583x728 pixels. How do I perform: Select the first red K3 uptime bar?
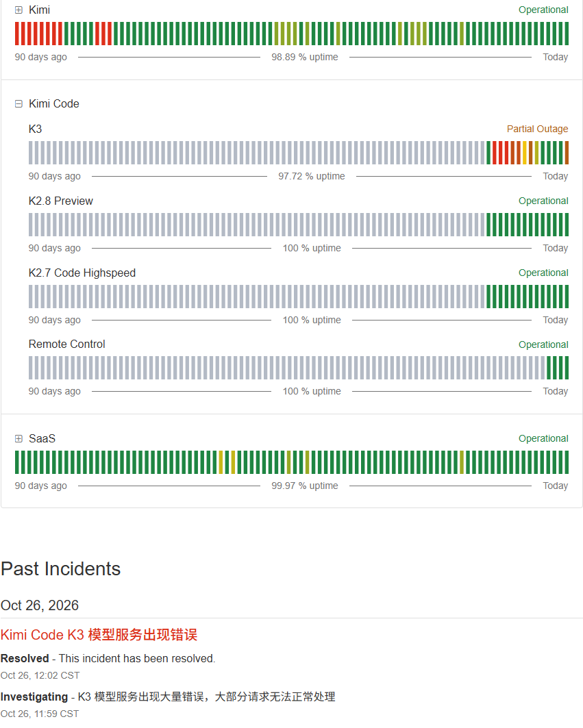495,153
